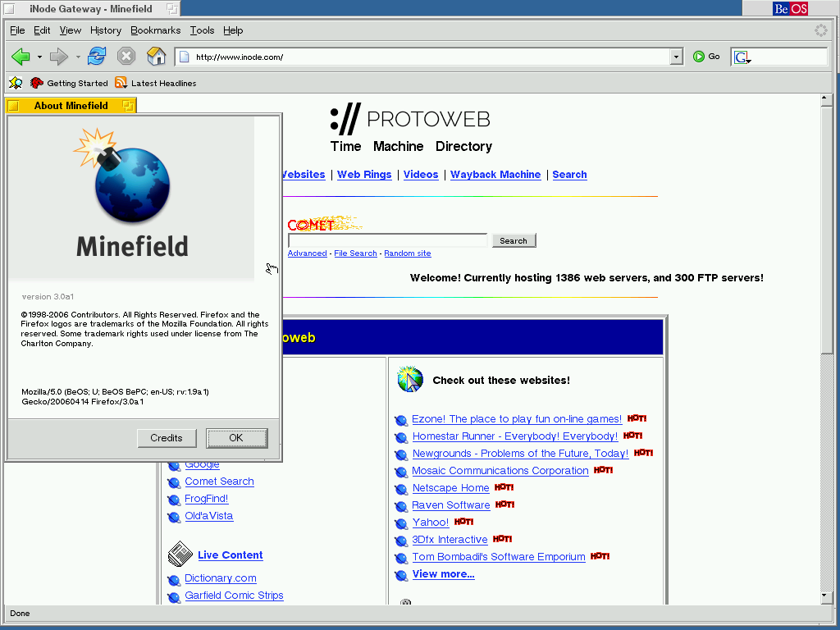Open the Random site link
This screenshot has width=840, height=630.
click(408, 253)
